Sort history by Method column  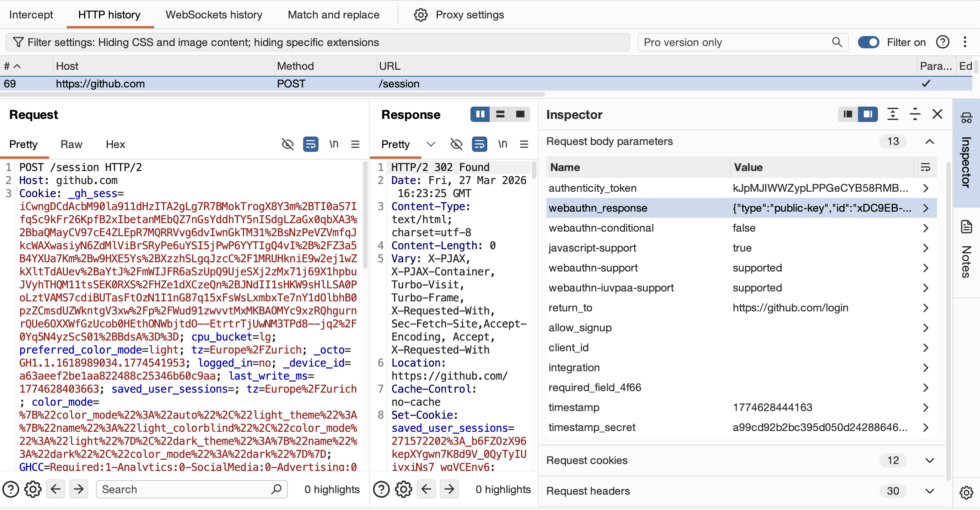coord(325,66)
